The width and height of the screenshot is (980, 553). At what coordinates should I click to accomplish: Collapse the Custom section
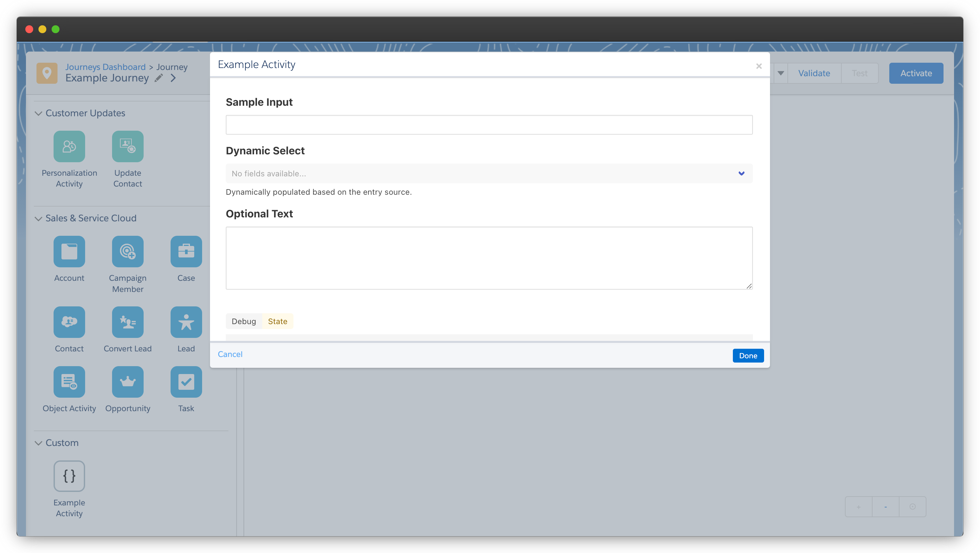coord(38,443)
